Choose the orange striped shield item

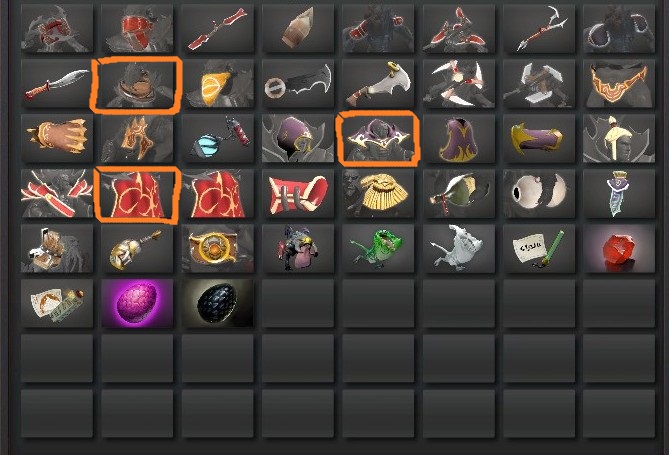coord(218,84)
